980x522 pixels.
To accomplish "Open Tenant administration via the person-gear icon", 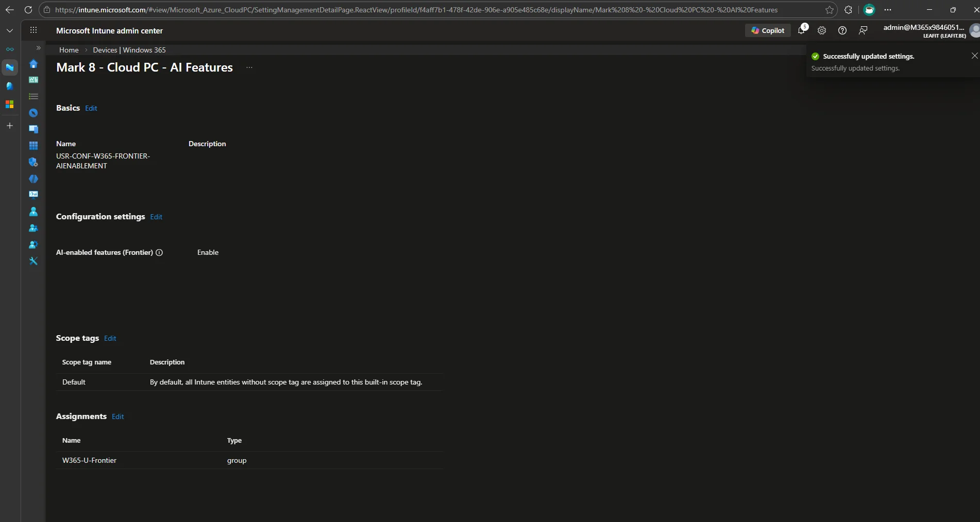I will [x=33, y=245].
